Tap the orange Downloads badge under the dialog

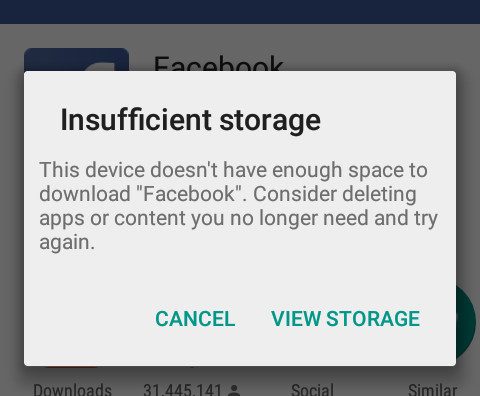tap(72, 367)
